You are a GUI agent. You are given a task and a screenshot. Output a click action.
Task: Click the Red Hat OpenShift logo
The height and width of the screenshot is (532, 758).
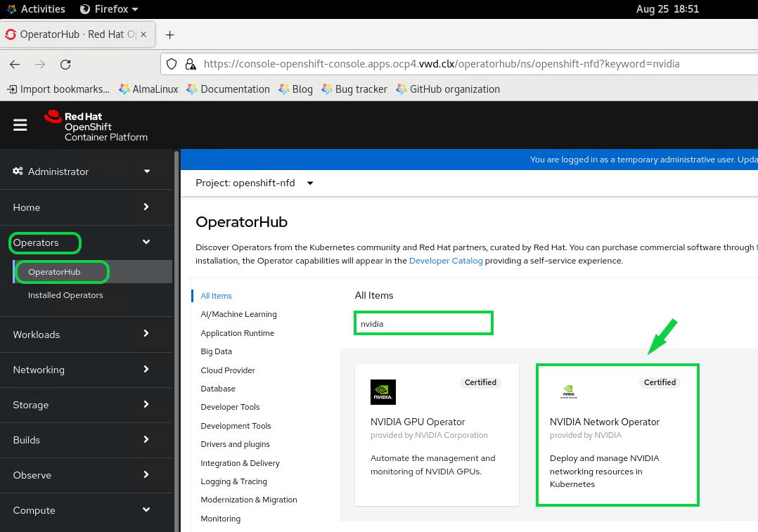click(96, 126)
